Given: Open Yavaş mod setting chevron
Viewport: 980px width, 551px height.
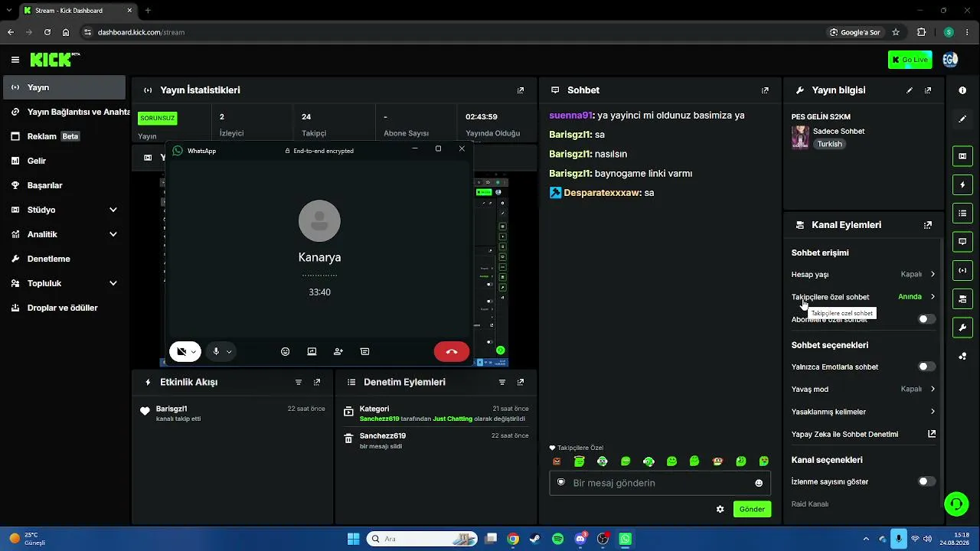Looking at the screenshot, I should coord(933,389).
